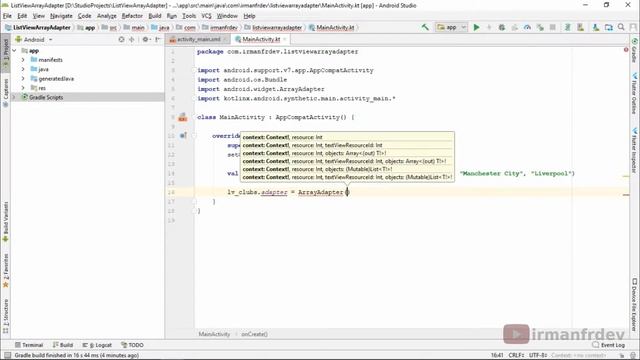Open Project Structure icon in toolbar

point(609,27)
